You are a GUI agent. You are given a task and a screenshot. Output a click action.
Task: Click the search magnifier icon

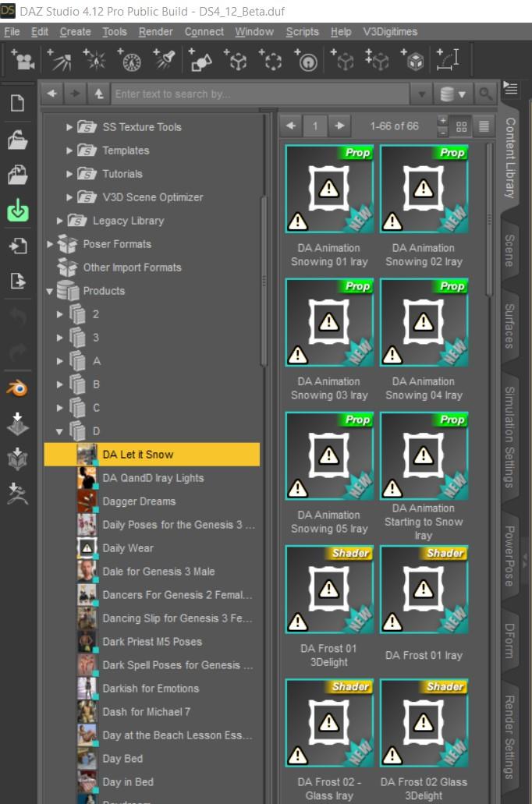484,94
